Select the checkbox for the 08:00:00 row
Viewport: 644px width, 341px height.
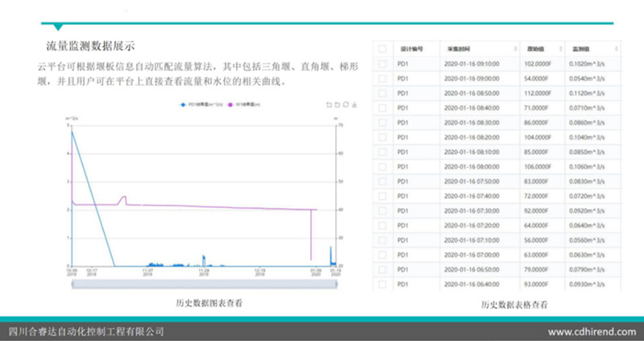(382, 167)
